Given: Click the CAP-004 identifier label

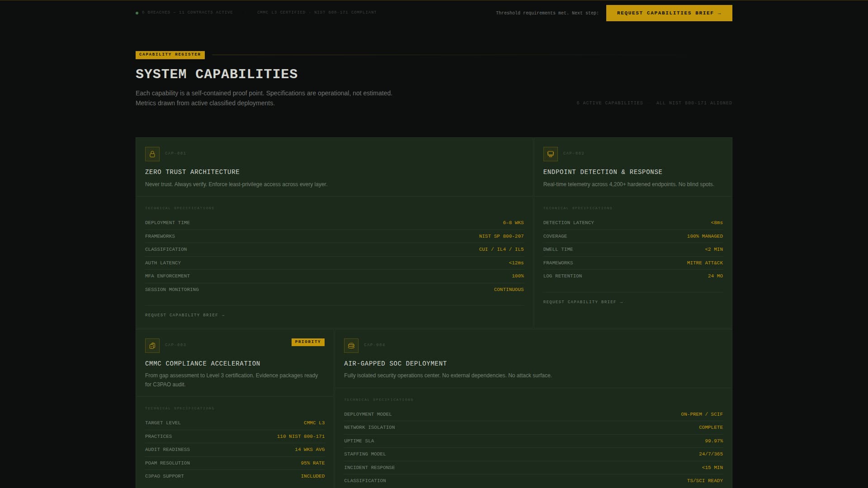Looking at the screenshot, I should click(x=374, y=345).
